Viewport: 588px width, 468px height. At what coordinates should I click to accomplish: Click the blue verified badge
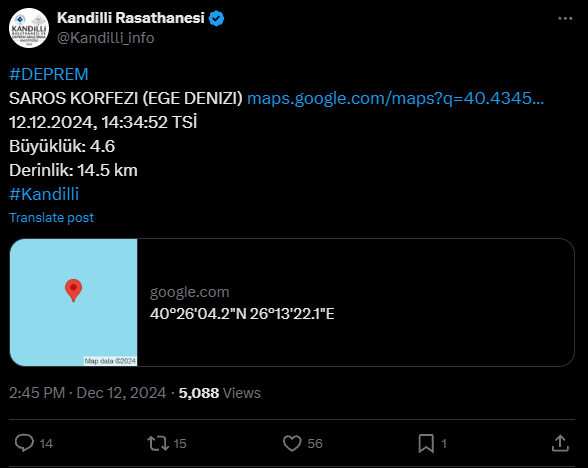tap(216, 18)
